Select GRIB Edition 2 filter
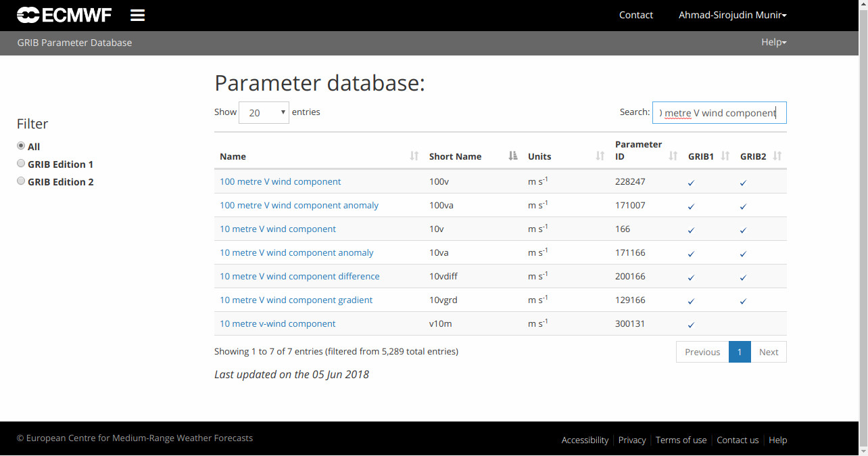This screenshot has width=868, height=456. [x=21, y=181]
